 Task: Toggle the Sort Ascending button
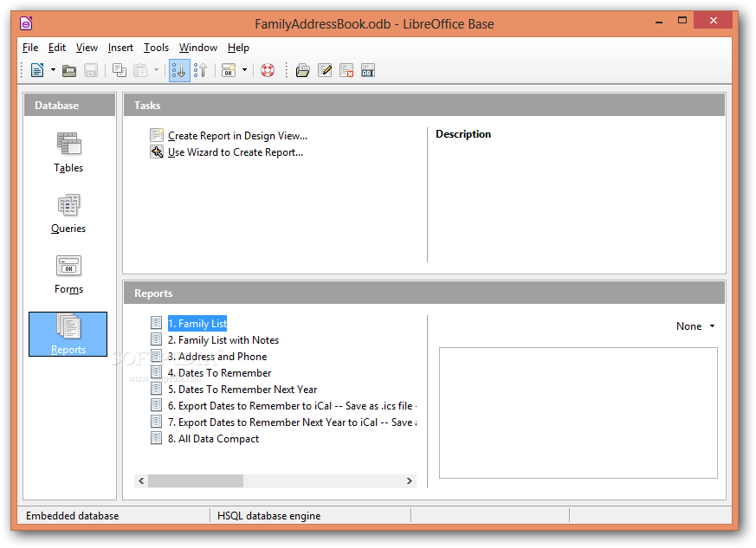[179, 71]
